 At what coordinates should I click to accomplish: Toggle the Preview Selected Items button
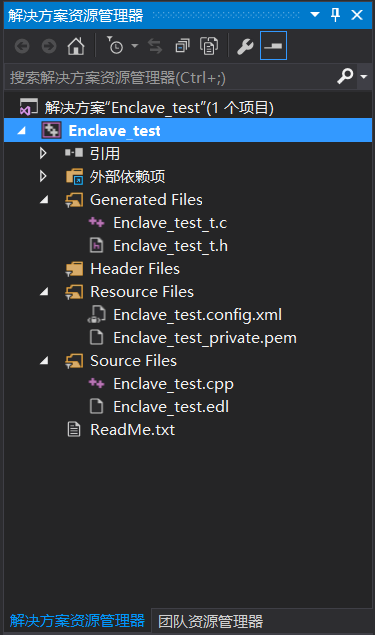[273, 45]
